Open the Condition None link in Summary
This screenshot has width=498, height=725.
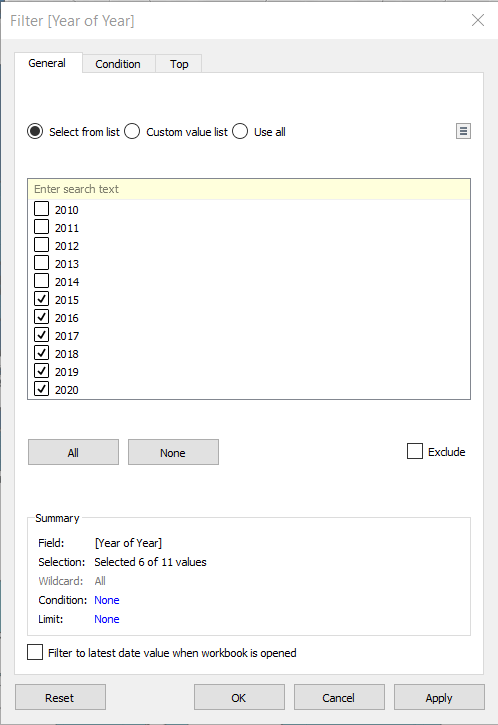point(107,600)
